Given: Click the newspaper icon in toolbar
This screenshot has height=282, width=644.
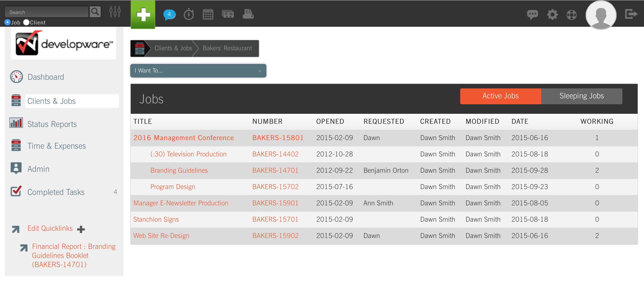Looking at the screenshot, I should (228, 14).
